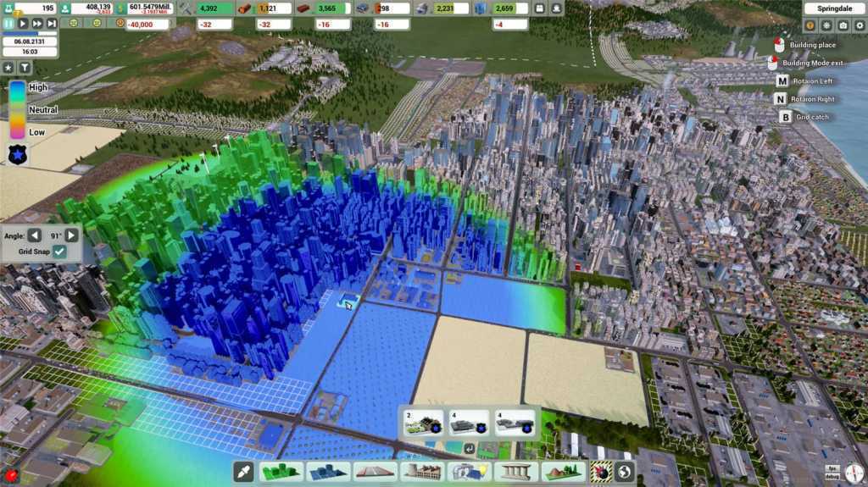Click the Springdale city name field
Viewport: 868px width, 487px height.
pyautogui.click(x=827, y=8)
